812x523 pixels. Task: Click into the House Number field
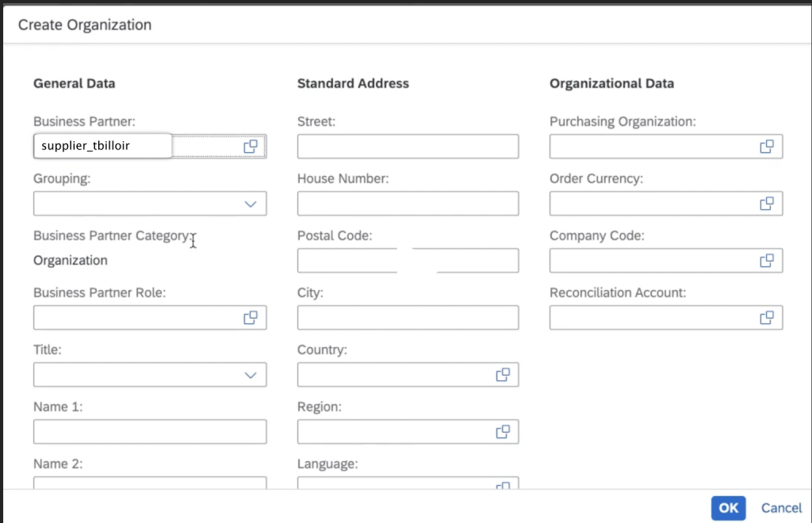[408, 204]
